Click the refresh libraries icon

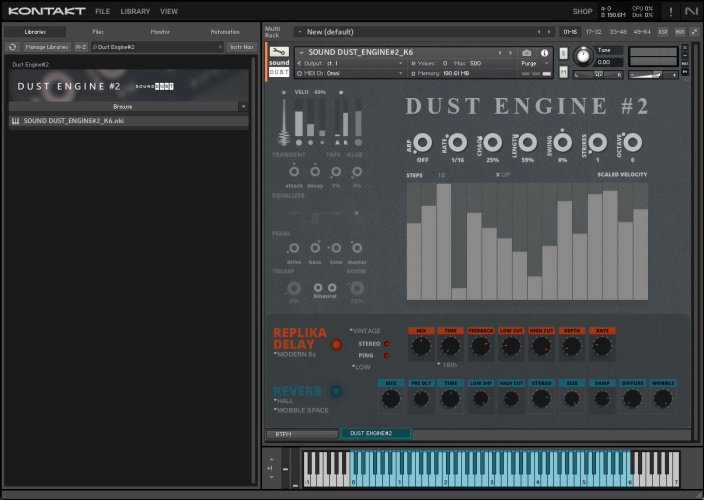pyautogui.click(x=13, y=47)
